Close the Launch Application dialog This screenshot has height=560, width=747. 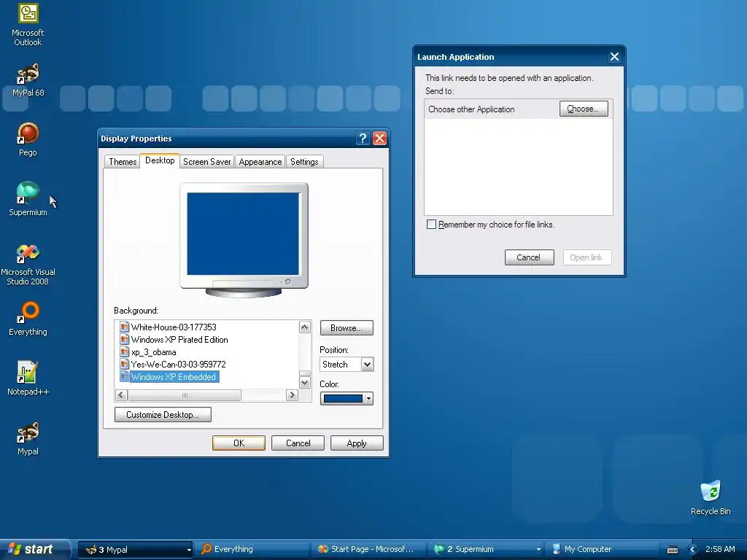click(x=614, y=57)
